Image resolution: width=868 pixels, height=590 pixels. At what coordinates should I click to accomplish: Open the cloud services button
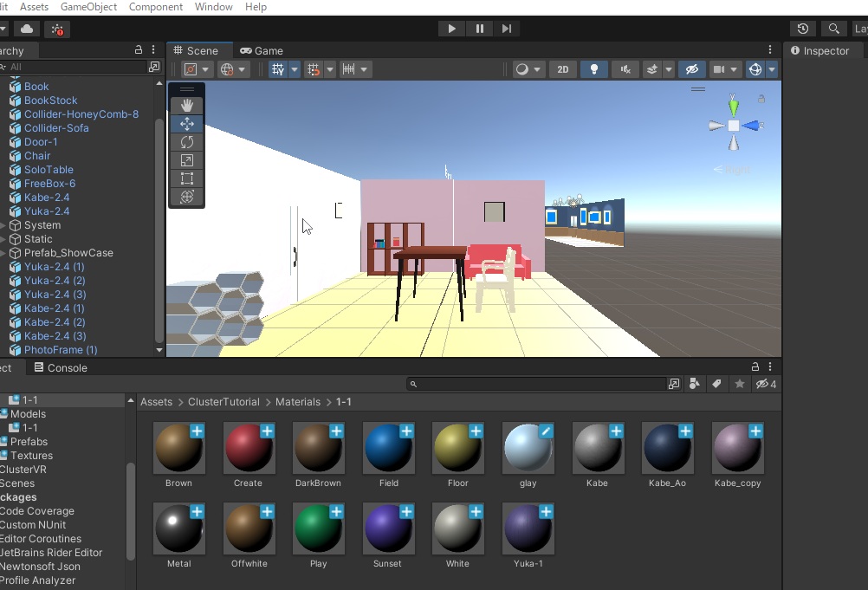[27, 29]
